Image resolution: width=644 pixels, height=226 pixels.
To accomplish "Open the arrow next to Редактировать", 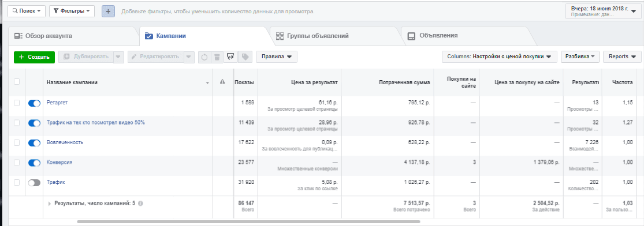I will 189,57.
